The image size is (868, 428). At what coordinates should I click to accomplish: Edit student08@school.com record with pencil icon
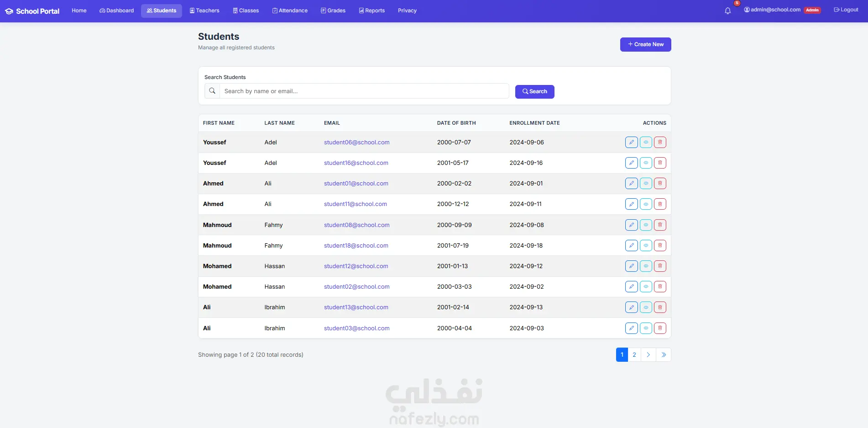pyautogui.click(x=632, y=225)
